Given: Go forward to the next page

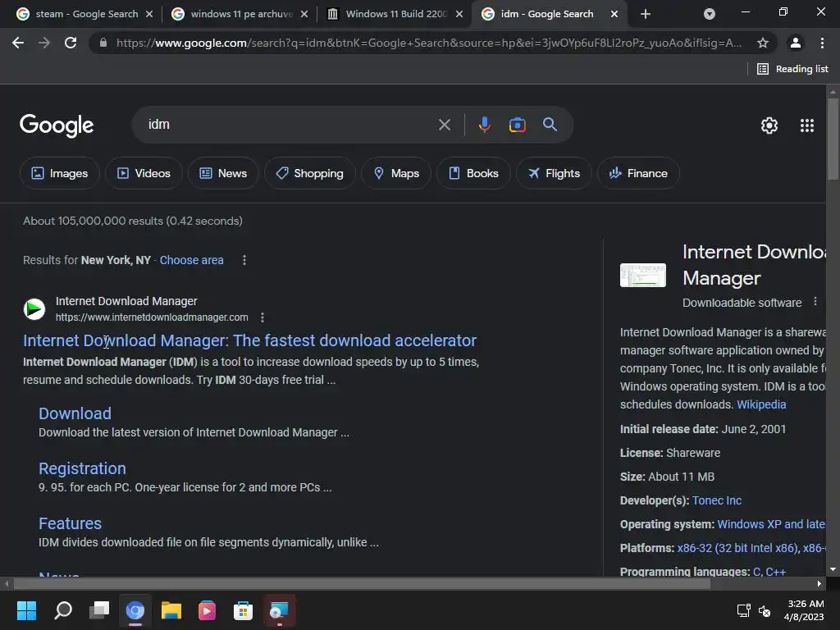Looking at the screenshot, I should tap(44, 43).
